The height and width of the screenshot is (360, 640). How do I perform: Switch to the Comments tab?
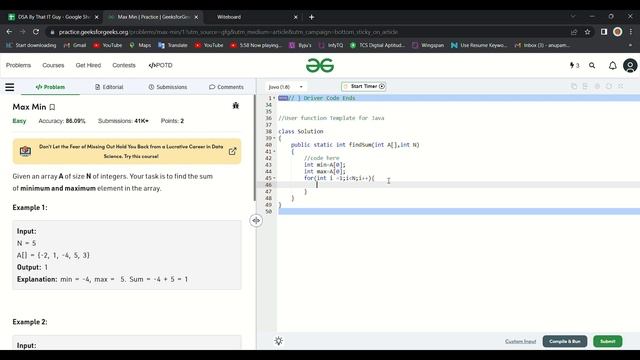pyautogui.click(x=226, y=87)
